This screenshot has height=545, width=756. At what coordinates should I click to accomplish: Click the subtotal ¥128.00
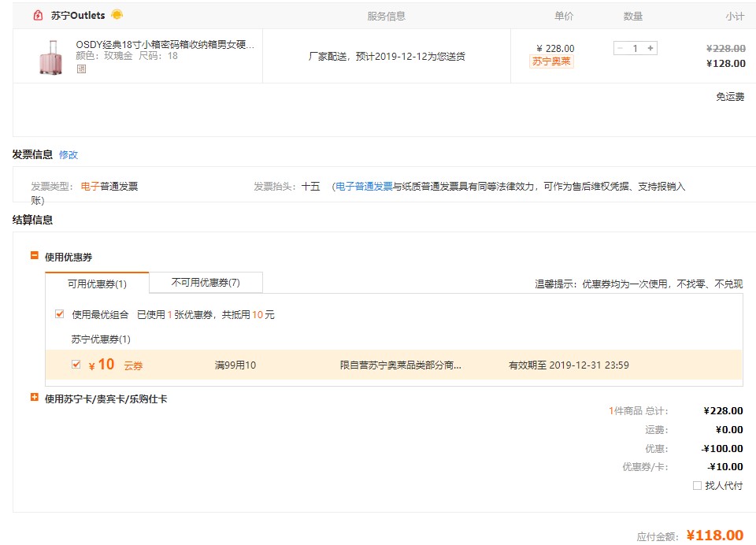[x=726, y=63]
